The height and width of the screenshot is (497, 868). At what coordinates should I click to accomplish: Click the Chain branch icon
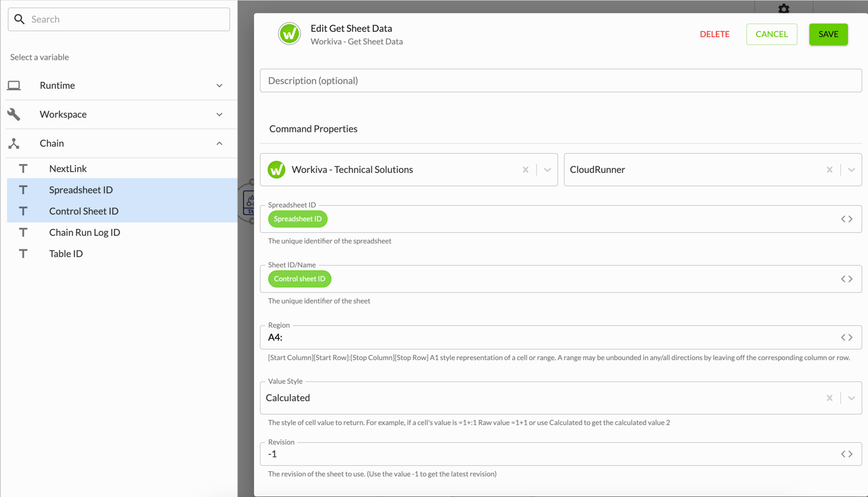coord(14,143)
